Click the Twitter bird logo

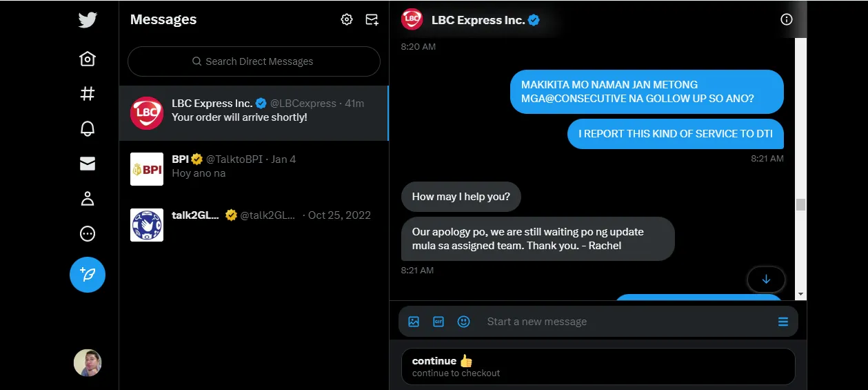pyautogui.click(x=88, y=20)
